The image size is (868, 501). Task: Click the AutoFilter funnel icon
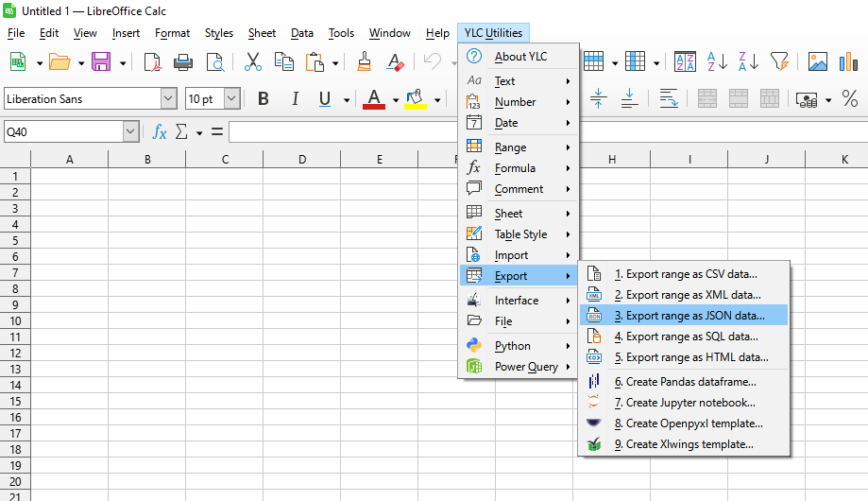(x=778, y=62)
